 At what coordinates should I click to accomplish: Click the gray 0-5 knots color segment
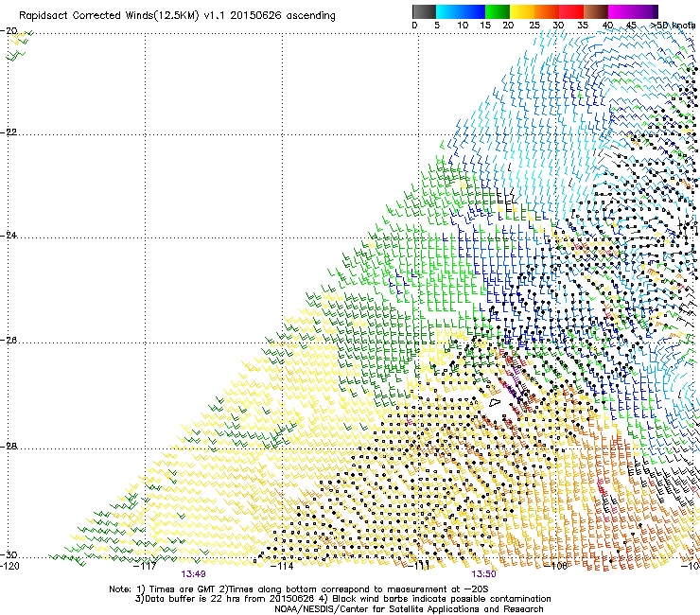pos(424,11)
